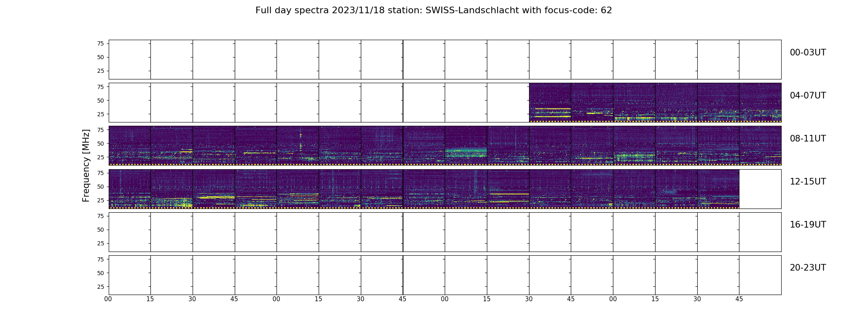Screen dimensions: 868x331
Task: Select the 'Frequency [MHz]' y-axis label
Action: pyautogui.click(x=86, y=165)
